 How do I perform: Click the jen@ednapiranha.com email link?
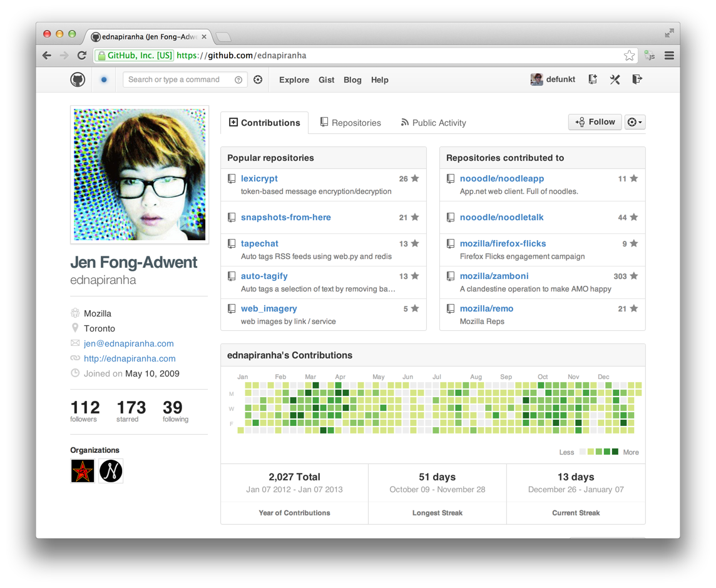click(x=129, y=343)
